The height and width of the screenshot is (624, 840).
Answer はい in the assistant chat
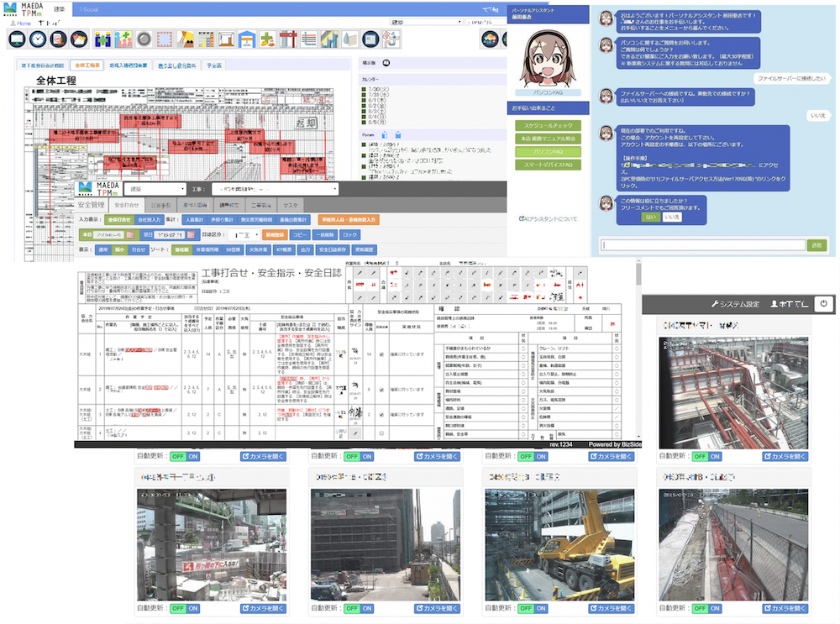tap(650, 217)
